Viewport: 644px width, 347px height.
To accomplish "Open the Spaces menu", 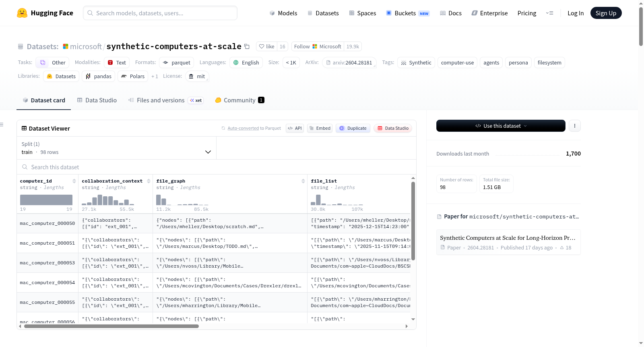I will [x=363, y=13].
